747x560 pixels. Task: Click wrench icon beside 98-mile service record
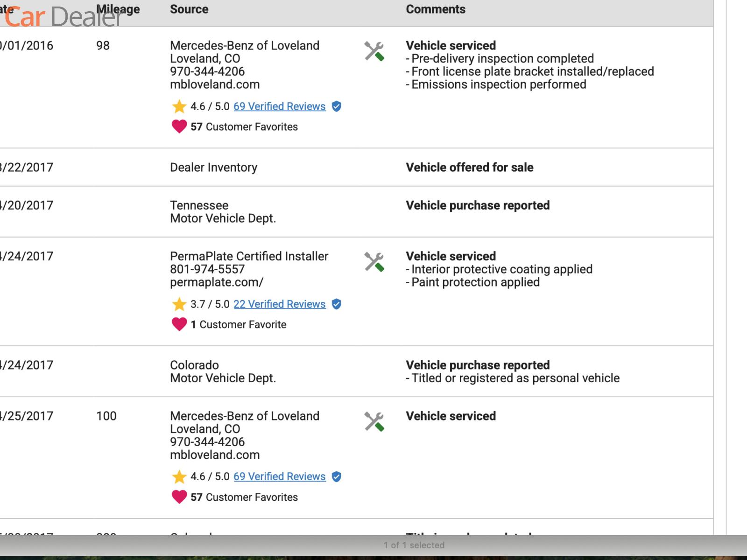[x=374, y=51]
